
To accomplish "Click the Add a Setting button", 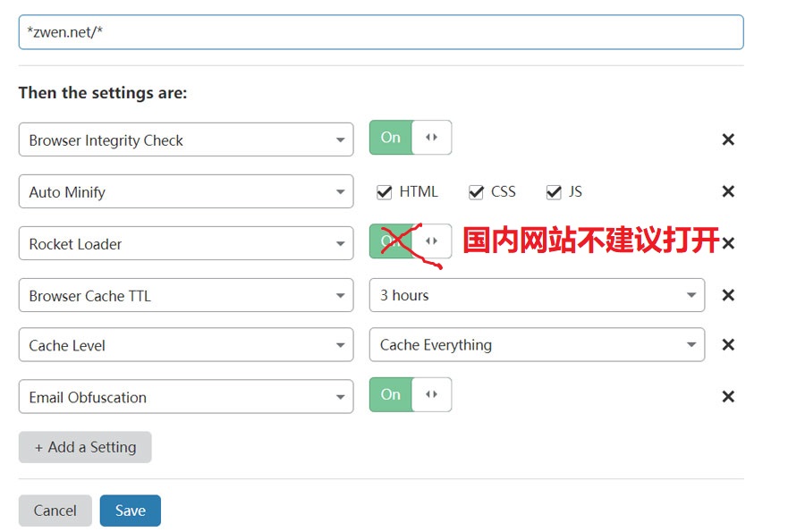I will (x=85, y=447).
